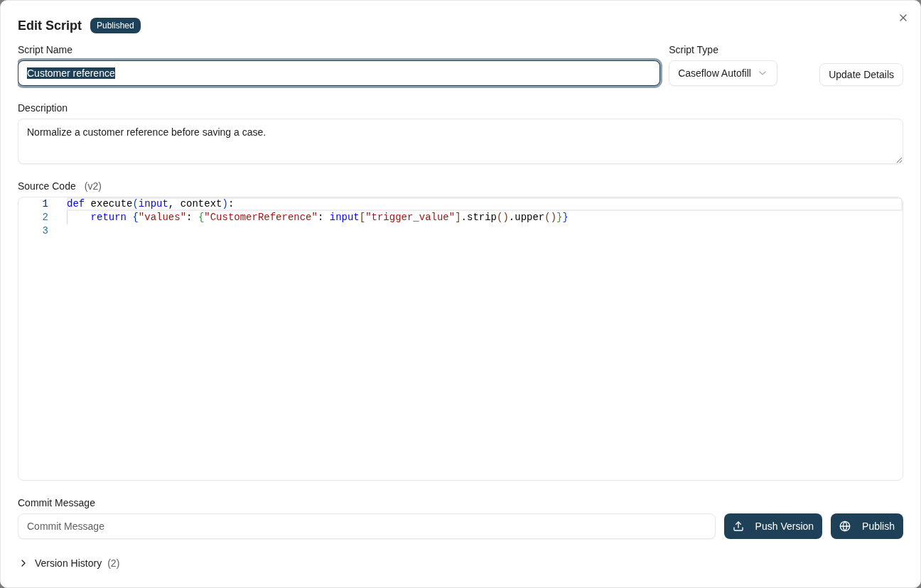Click the Published status badge

(115, 26)
